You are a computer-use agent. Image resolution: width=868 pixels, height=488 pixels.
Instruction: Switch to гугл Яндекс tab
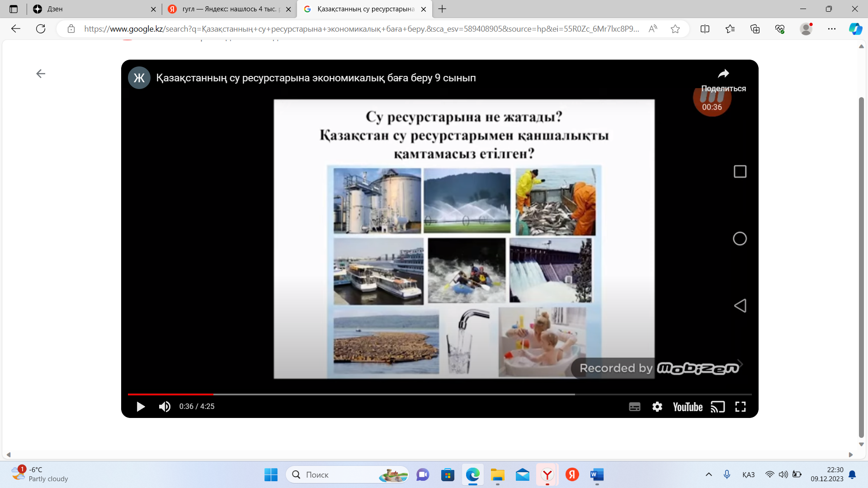click(226, 9)
